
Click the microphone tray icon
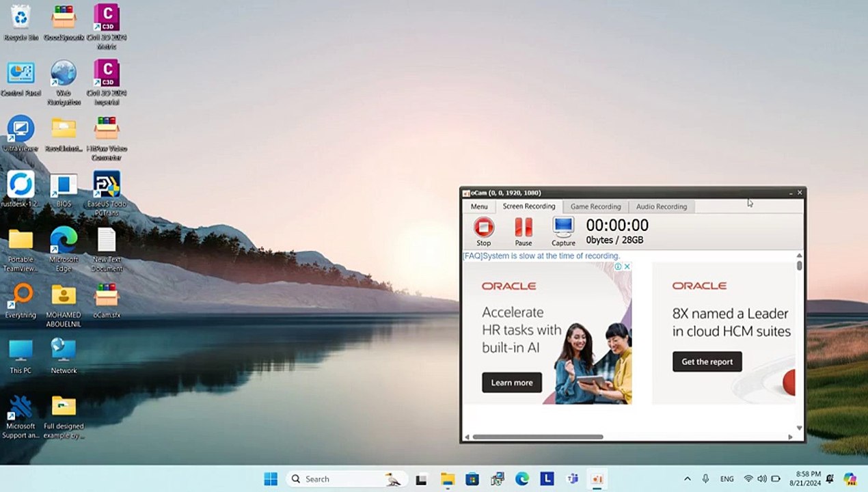[x=705, y=479]
